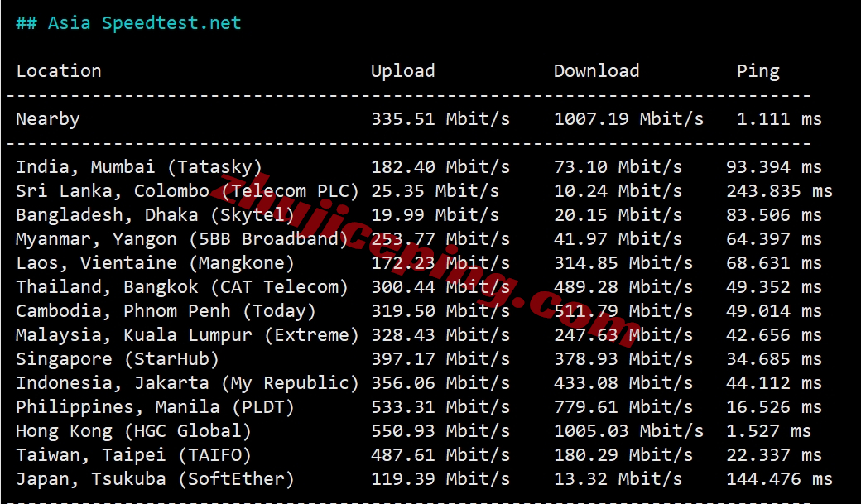Select the 'Ping' column header

point(758,71)
